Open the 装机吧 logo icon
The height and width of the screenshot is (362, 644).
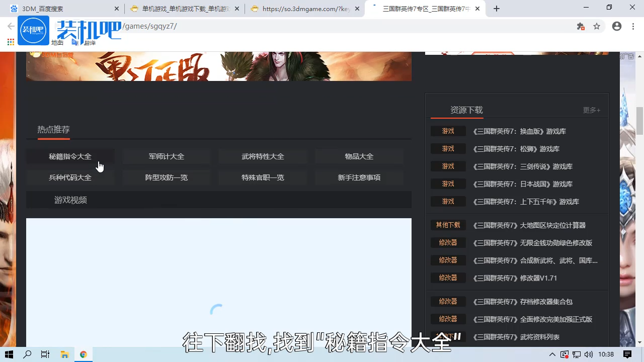click(33, 30)
